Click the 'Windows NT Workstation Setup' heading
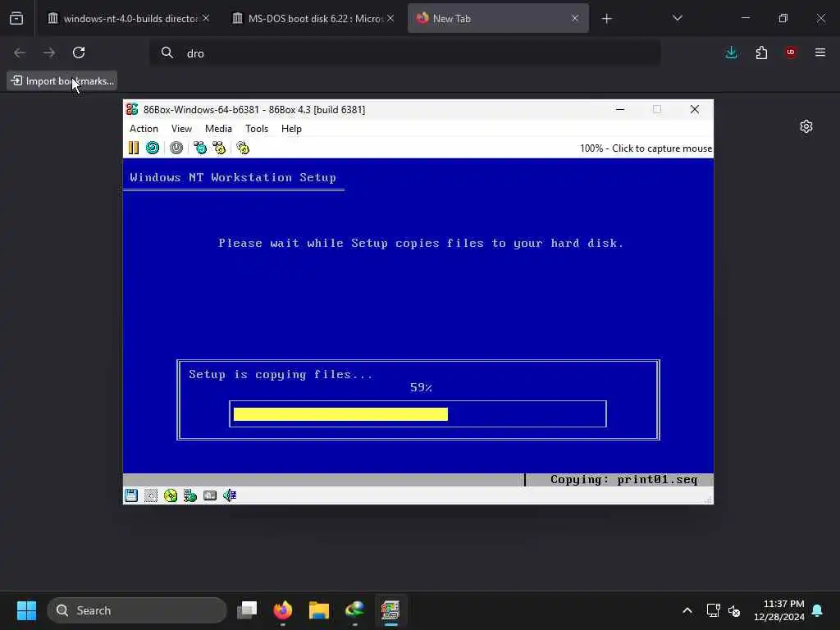This screenshot has width=840, height=630. click(233, 177)
